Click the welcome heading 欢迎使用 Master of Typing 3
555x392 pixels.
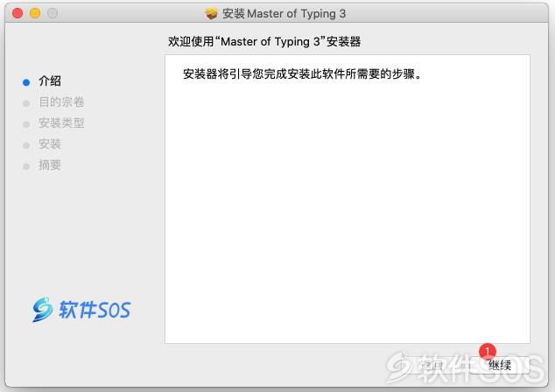(264, 42)
